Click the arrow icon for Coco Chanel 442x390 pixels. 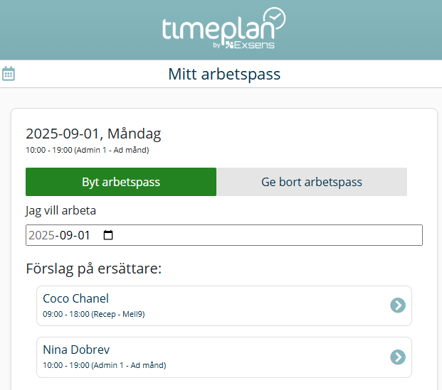(398, 305)
